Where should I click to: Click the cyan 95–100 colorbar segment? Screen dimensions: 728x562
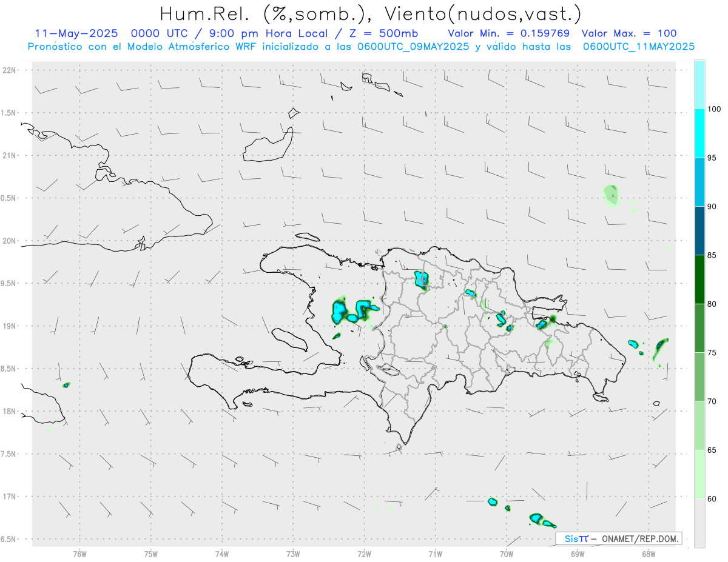click(699, 133)
